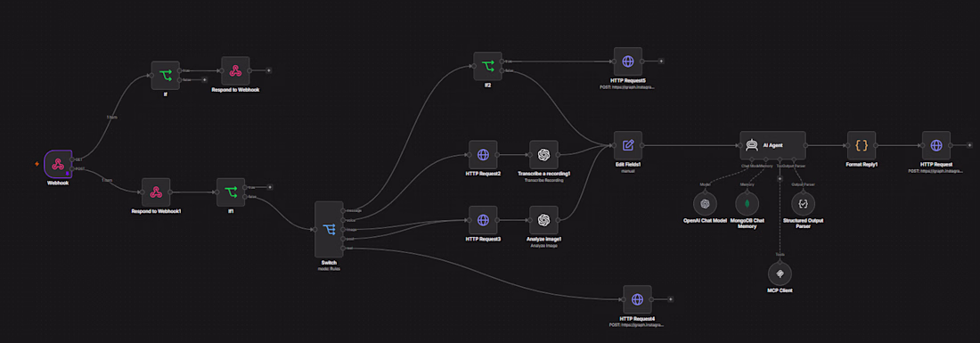Select the MCP Client tool node
This screenshot has height=343, width=980.
[x=780, y=273]
